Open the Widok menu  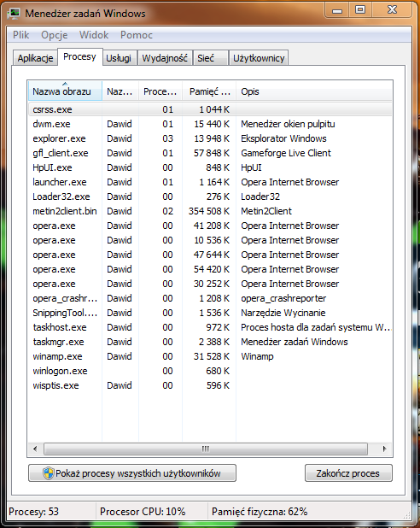pos(94,35)
